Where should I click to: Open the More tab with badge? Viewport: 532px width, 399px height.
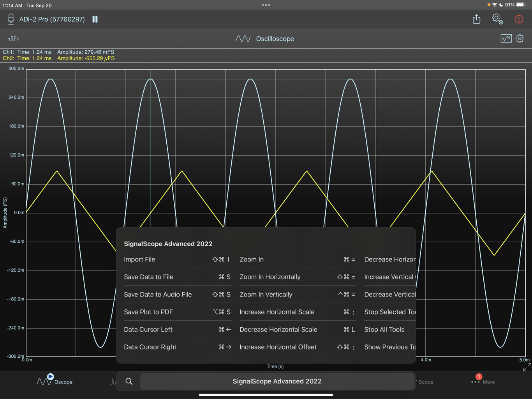click(x=483, y=381)
